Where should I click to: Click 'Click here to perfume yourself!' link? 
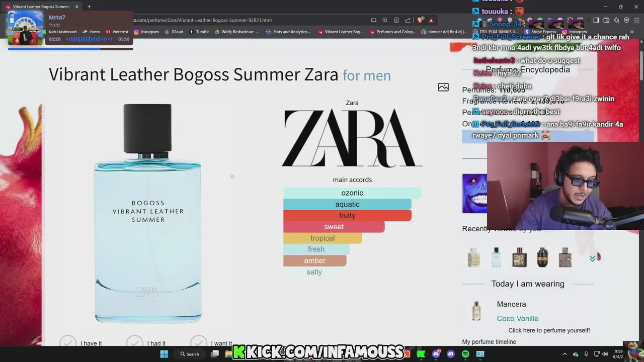(x=549, y=330)
